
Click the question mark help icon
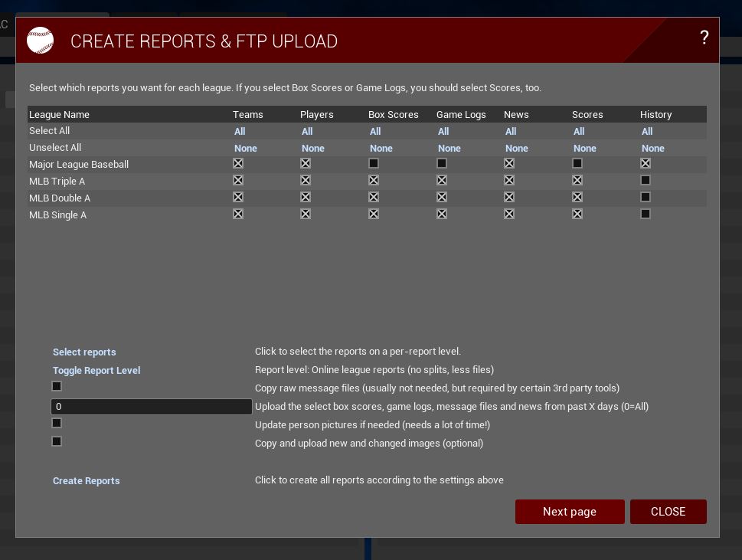(x=704, y=38)
